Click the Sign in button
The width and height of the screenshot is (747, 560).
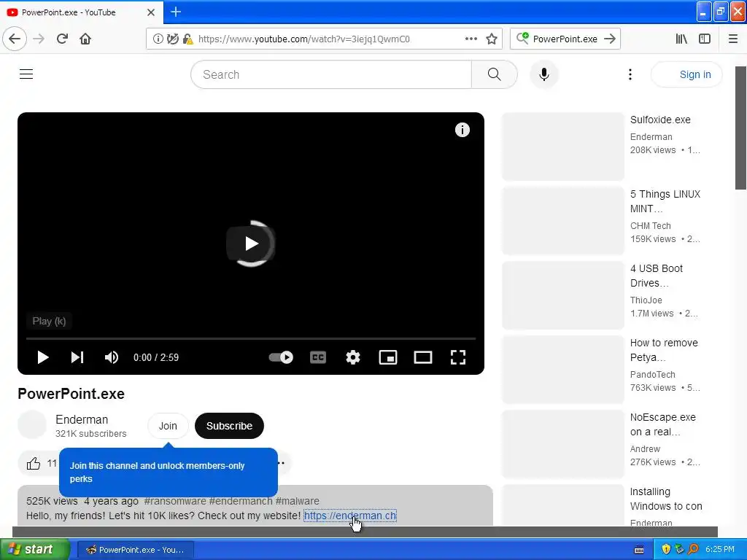(x=686, y=74)
